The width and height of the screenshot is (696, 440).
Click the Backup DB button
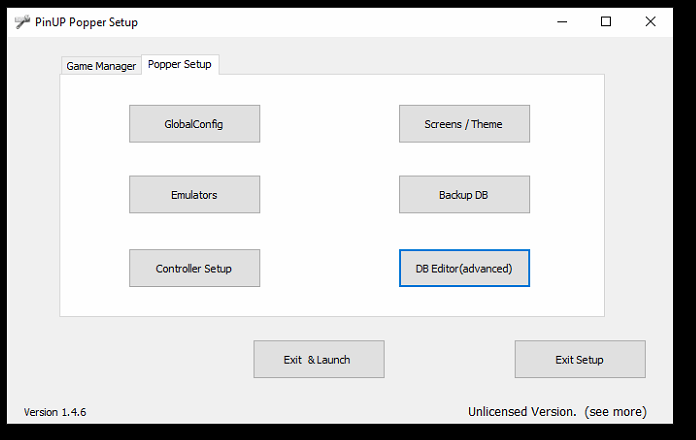point(464,194)
